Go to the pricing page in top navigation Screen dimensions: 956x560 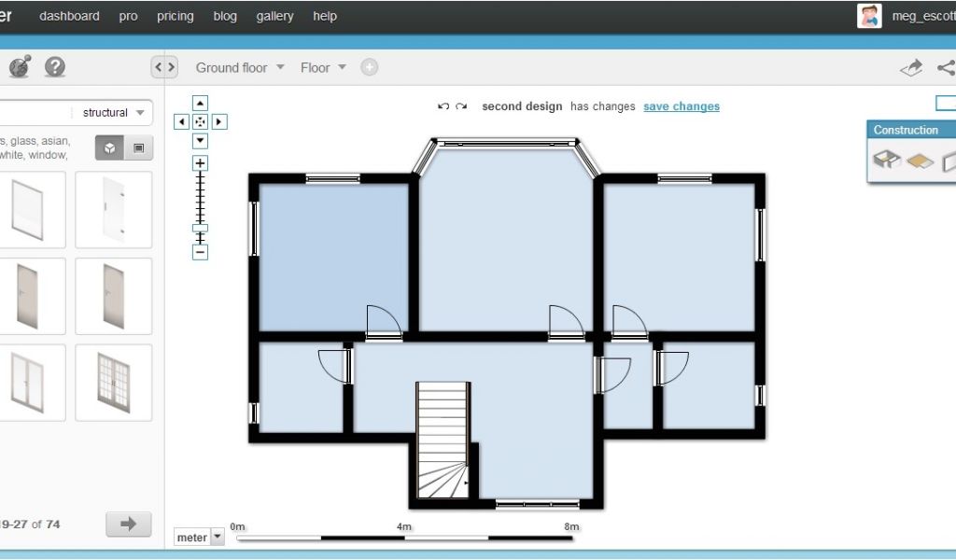[x=175, y=16]
